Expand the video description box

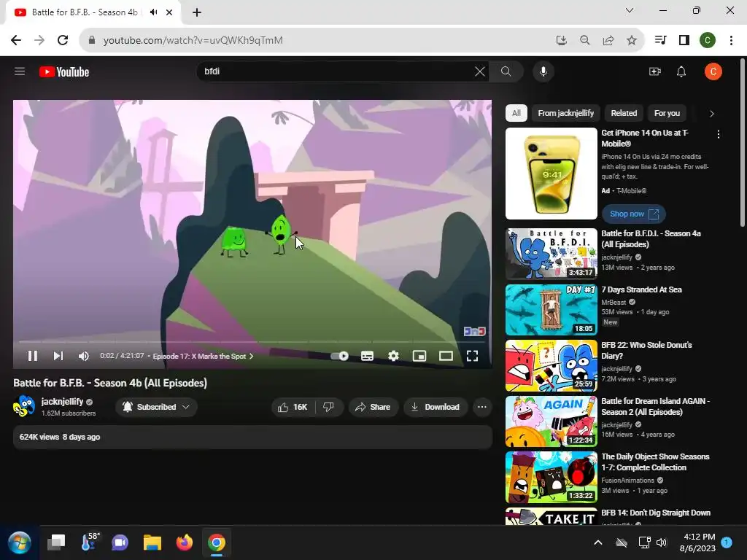(252, 437)
